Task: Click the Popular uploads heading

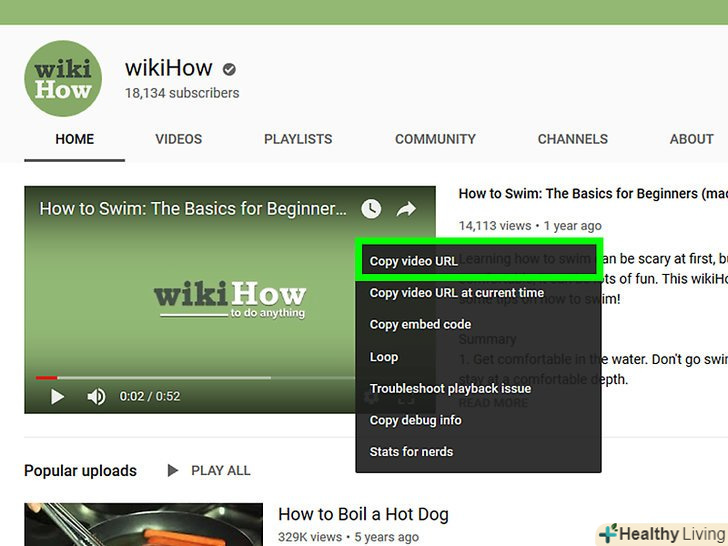Action: pos(80,471)
